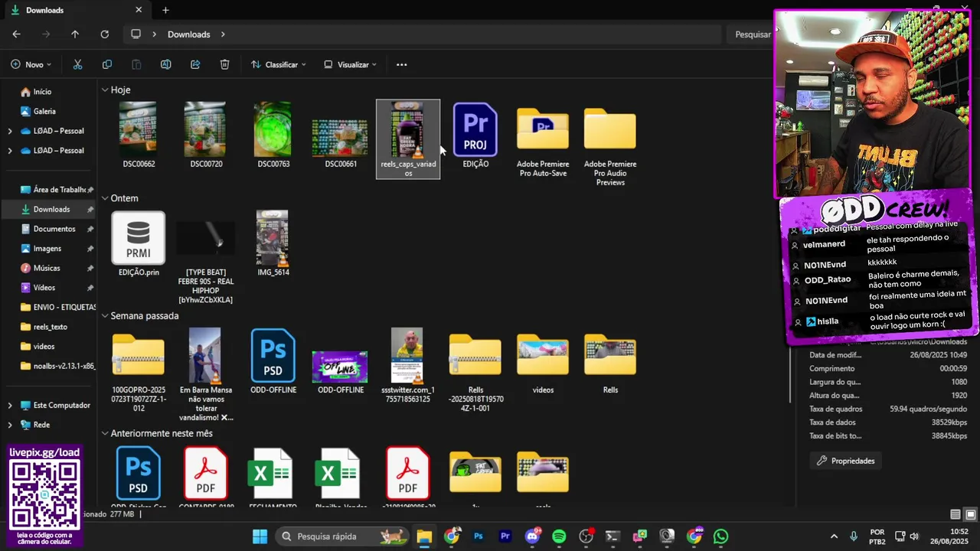Image resolution: width=980 pixels, height=551 pixels.
Task: Switch to large thumbnails view toggle
Action: [x=970, y=514]
